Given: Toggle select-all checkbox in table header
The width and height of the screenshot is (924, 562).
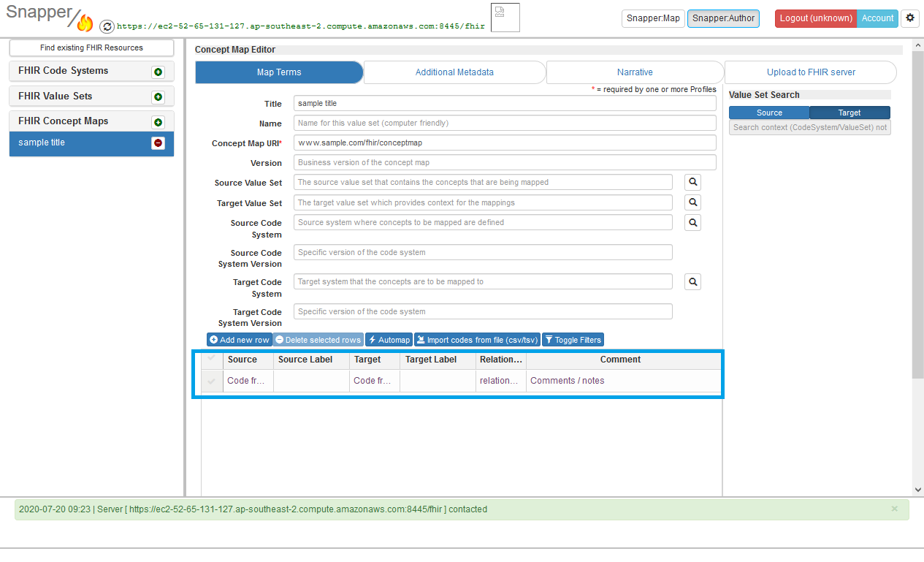Looking at the screenshot, I should [212, 360].
